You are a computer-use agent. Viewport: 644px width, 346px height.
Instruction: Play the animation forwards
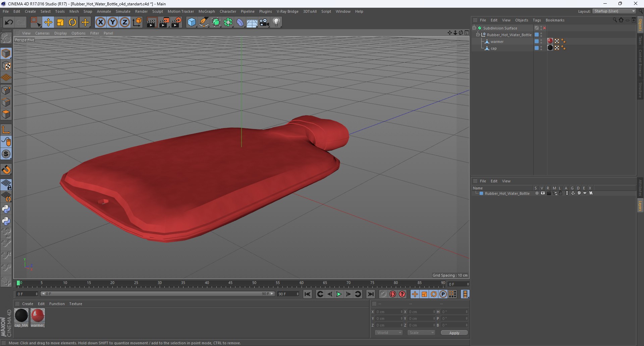click(339, 294)
